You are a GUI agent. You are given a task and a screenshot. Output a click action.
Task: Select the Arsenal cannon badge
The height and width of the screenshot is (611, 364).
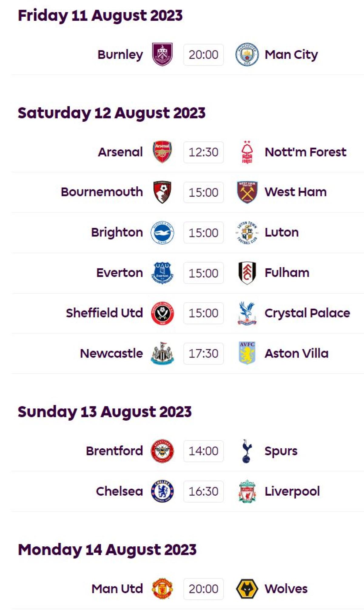click(x=162, y=152)
